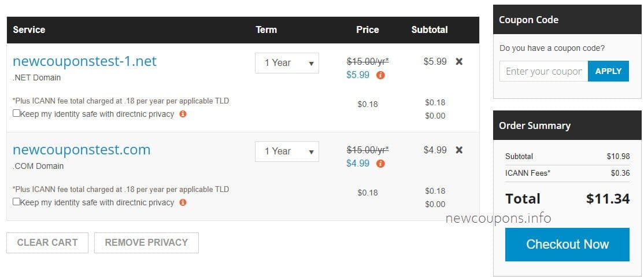Open term dropdown for newcouponstest.com
Screen dimensions: 644x277
pyautogui.click(x=287, y=151)
